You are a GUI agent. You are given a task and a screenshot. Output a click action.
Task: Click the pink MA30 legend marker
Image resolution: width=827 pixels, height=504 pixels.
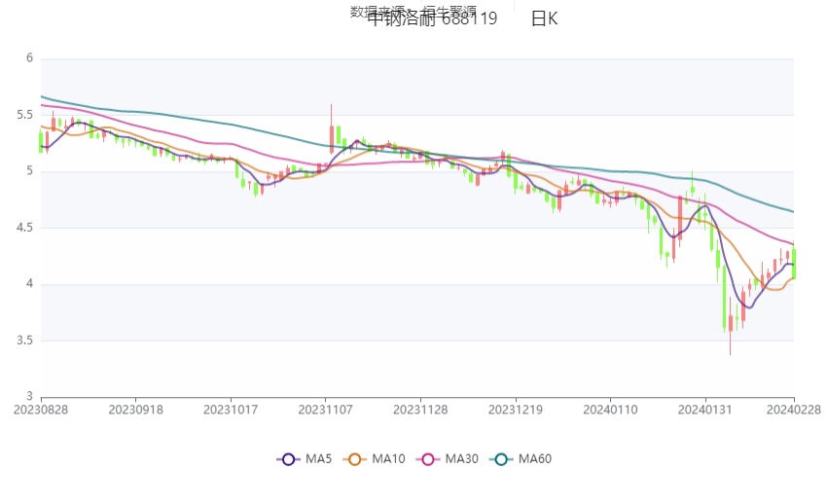(428, 459)
